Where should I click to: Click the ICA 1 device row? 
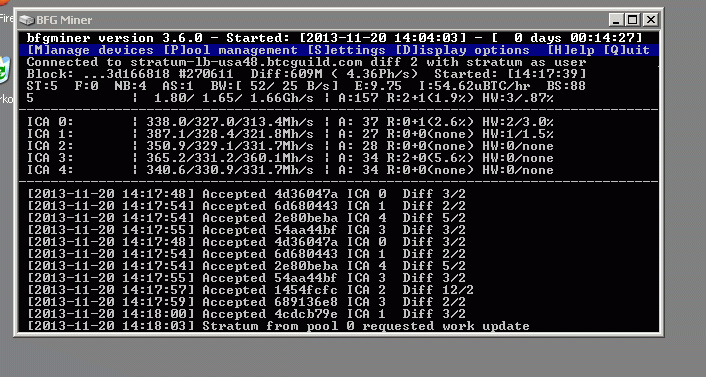290,134
